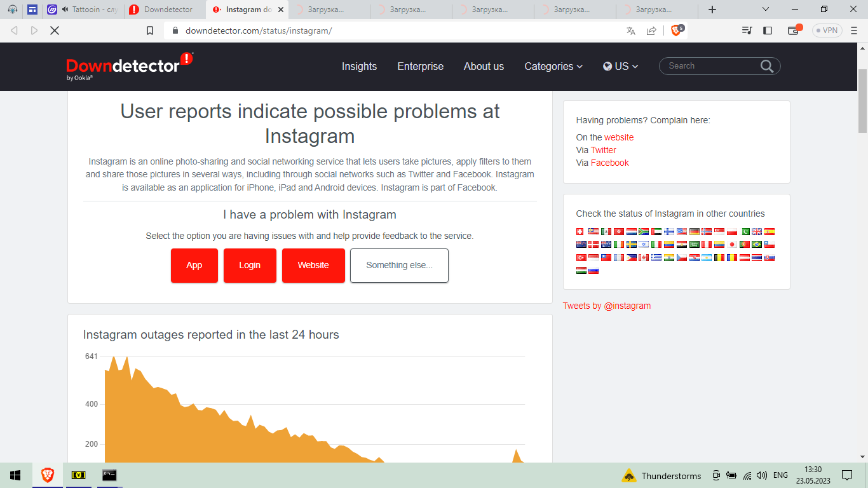Close the Instagram Downdetector tab
Image resolution: width=868 pixels, height=488 pixels.
click(x=281, y=10)
